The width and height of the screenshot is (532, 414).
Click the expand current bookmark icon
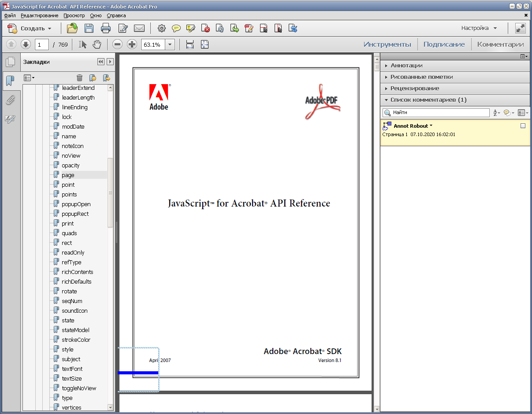coord(106,78)
